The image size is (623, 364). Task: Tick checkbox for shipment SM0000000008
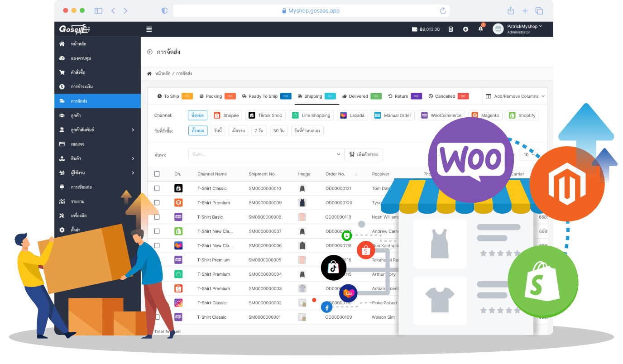coord(157,217)
